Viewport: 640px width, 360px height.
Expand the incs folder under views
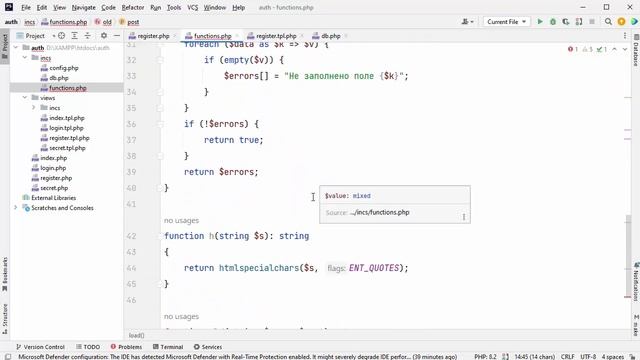34,108
